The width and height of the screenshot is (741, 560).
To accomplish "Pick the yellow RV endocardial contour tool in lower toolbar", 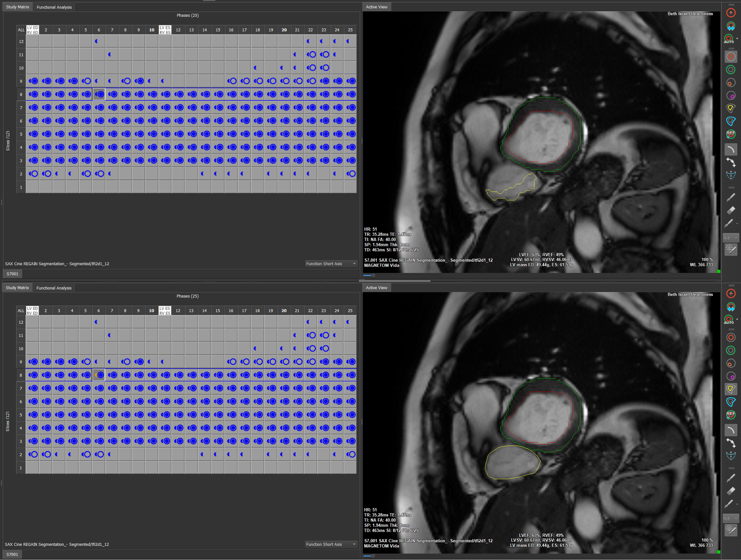I will 730,389.
